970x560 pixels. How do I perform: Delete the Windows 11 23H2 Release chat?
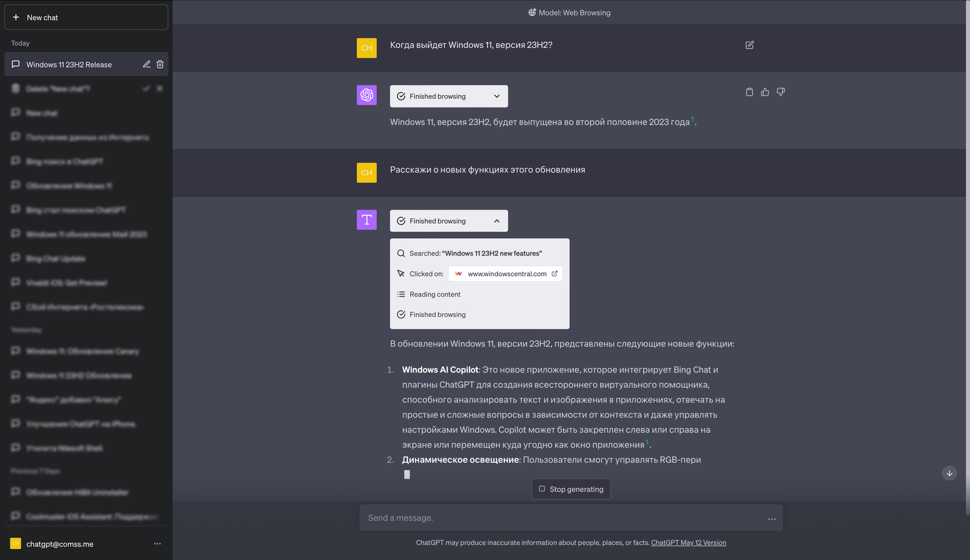(160, 64)
